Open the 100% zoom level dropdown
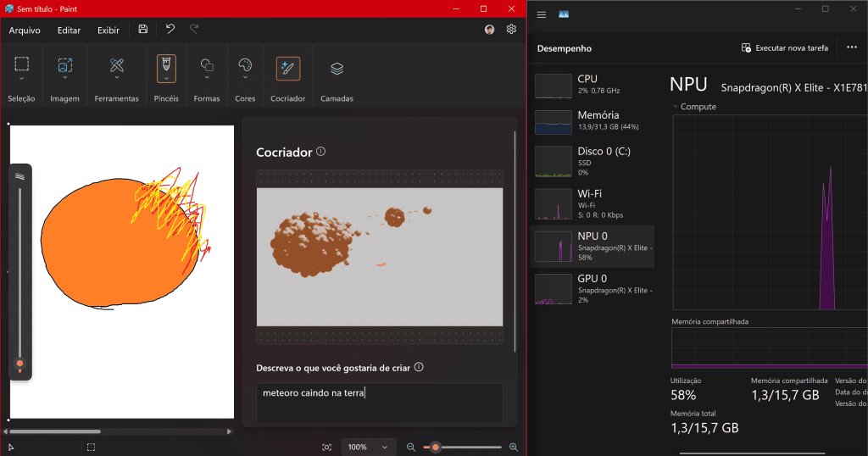 369,447
